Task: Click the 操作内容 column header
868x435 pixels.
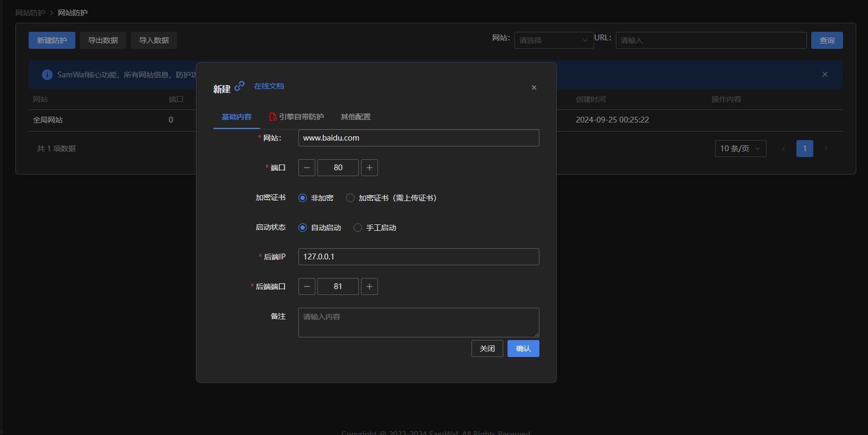Action: click(x=726, y=99)
